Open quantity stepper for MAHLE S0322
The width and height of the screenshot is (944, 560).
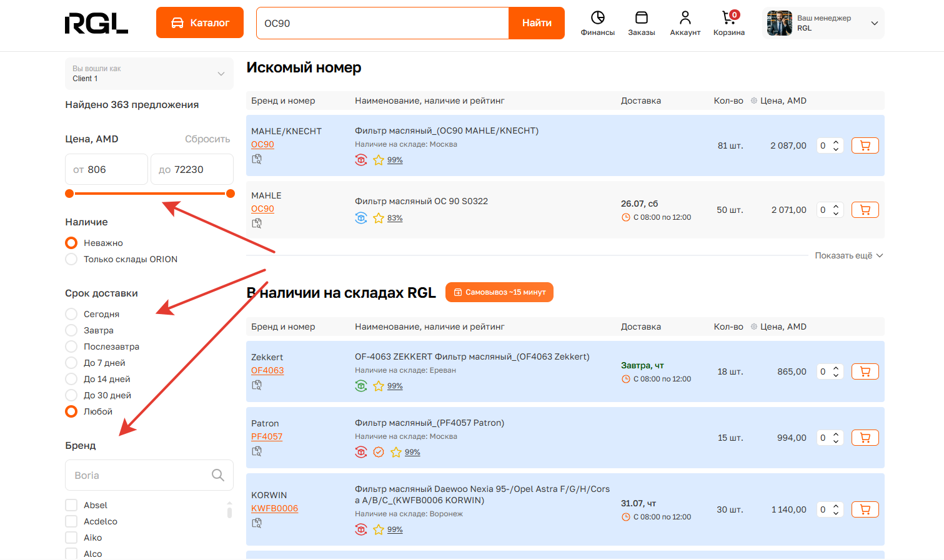[830, 210]
